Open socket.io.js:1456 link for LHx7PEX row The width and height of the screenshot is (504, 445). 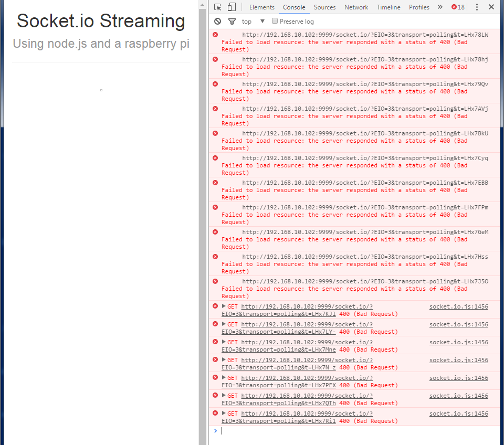point(459,378)
